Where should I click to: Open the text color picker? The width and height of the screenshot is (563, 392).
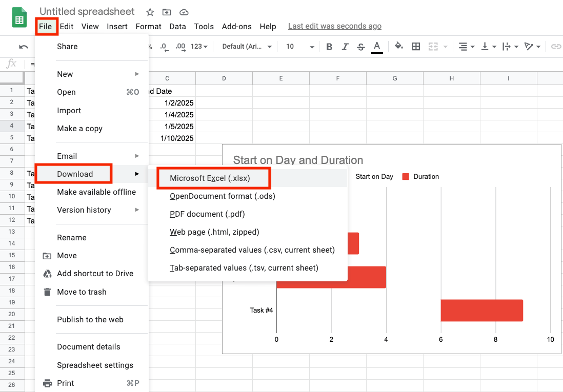(377, 47)
